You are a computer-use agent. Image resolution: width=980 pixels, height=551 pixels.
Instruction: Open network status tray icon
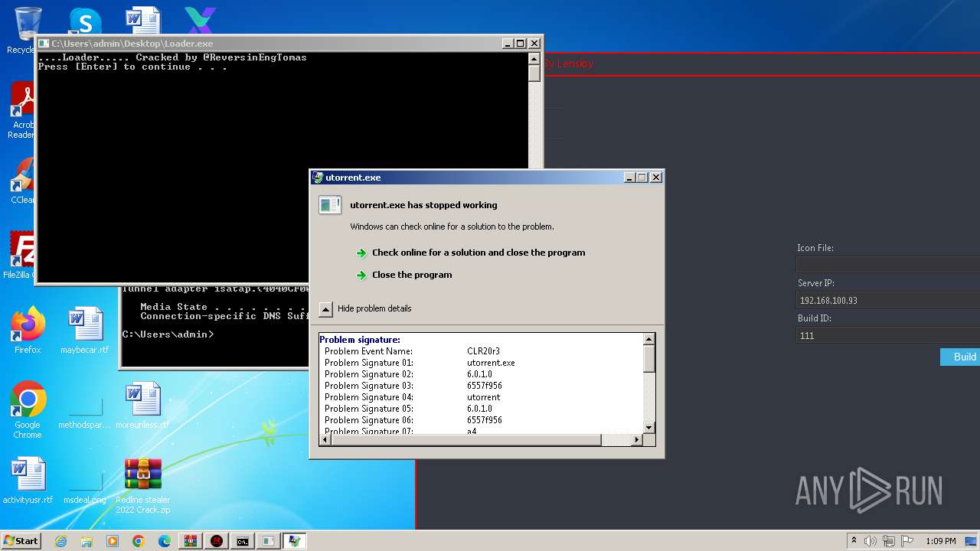pyautogui.click(x=889, y=541)
